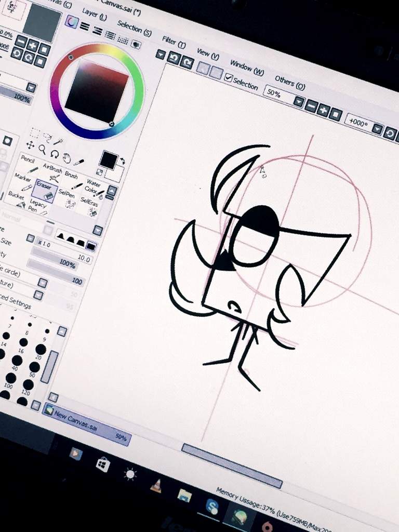Open the 50% zoom level dropdown
The width and height of the screenshot is (399, 532).
[x=299, y=101]
